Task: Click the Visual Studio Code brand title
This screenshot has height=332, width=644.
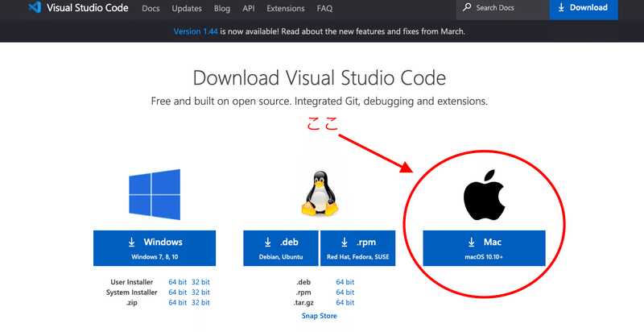Action: [88, 8]
